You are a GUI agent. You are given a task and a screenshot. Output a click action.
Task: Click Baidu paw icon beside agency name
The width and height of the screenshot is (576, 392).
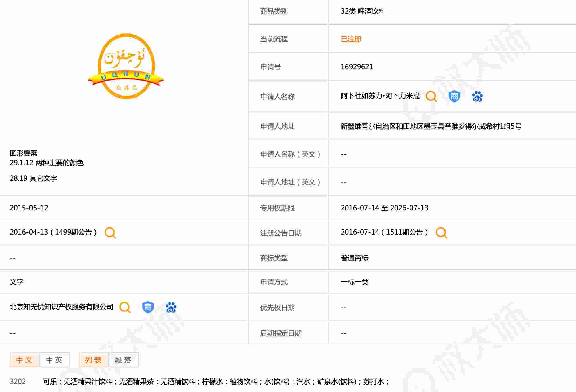coord(171,307)
